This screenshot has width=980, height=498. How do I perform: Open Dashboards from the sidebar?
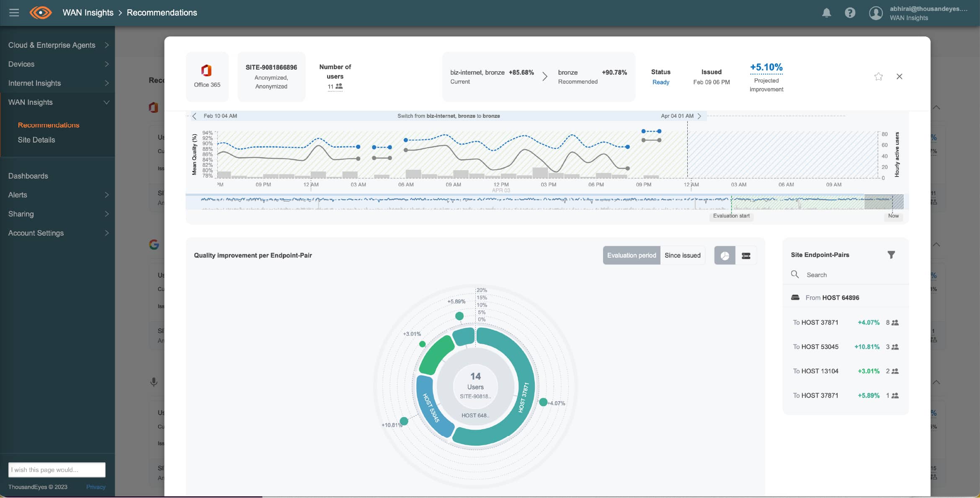(x=28, y=176)
